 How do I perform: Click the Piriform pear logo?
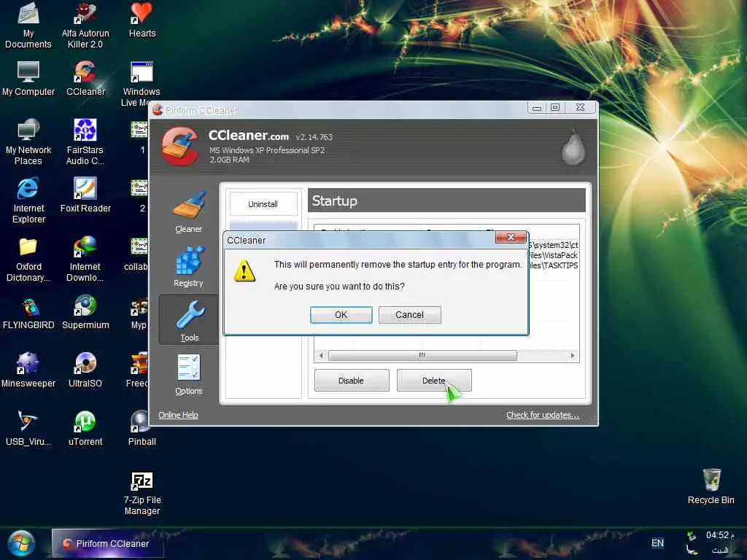573,147
